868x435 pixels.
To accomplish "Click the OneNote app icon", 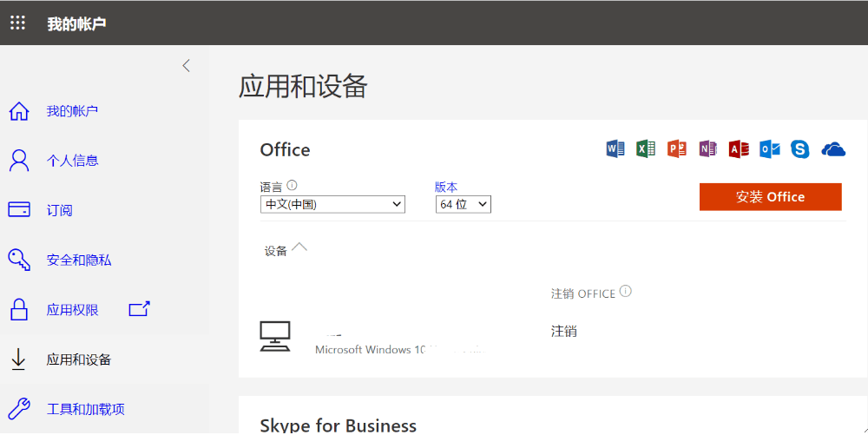I will (707, 148).
